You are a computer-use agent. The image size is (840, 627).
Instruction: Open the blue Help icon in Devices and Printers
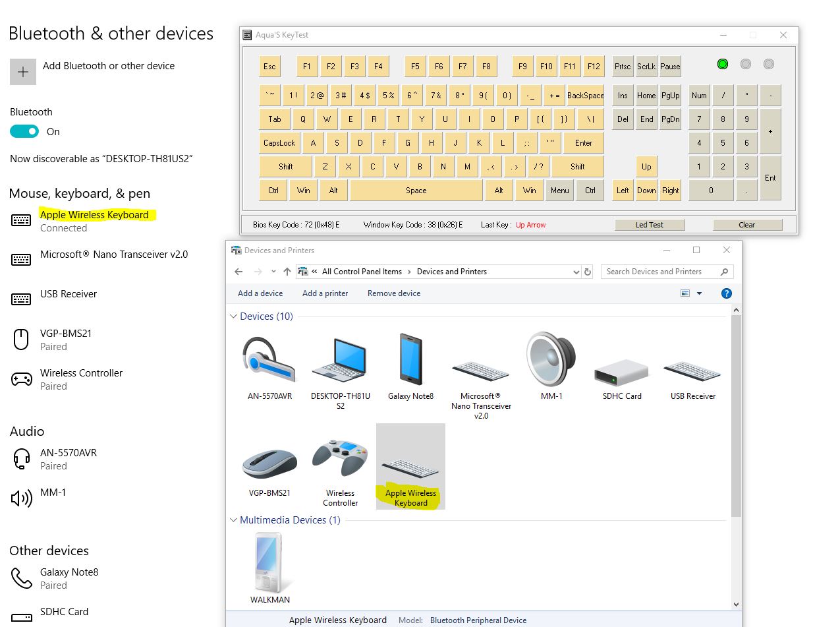[x=727, y=293]
